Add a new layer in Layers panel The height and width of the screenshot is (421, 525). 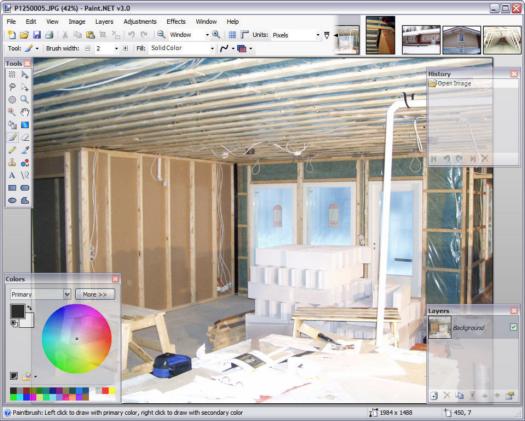pyautogui.click(x=434, y=396)
